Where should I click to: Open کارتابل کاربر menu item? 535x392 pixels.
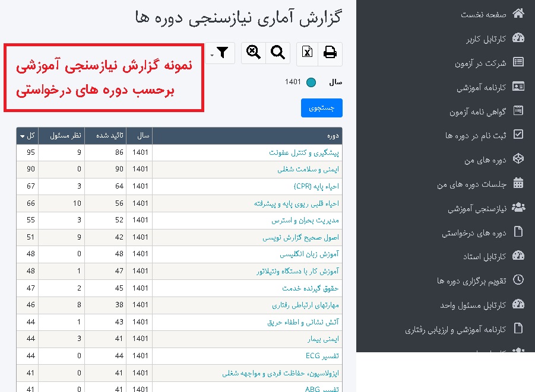coord(486,39)
